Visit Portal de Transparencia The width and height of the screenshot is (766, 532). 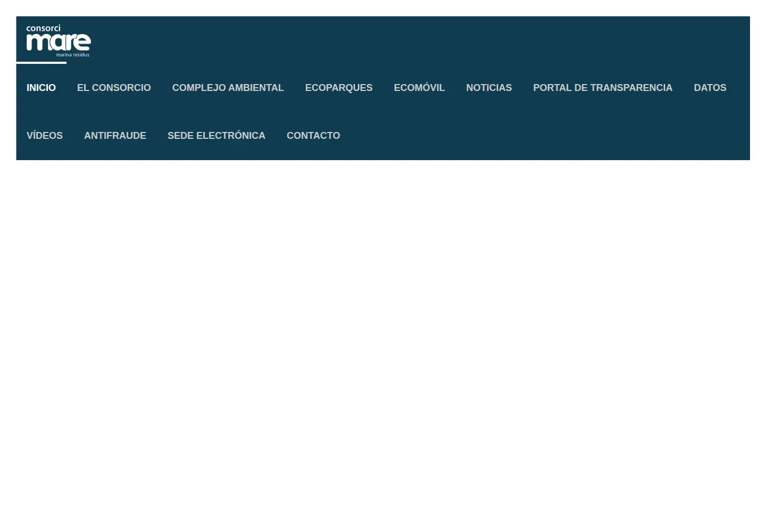603,88
